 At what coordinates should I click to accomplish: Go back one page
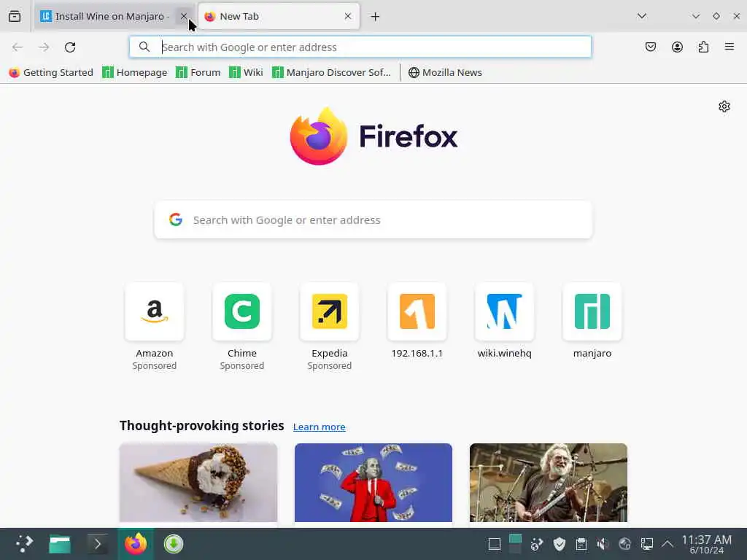18,47
